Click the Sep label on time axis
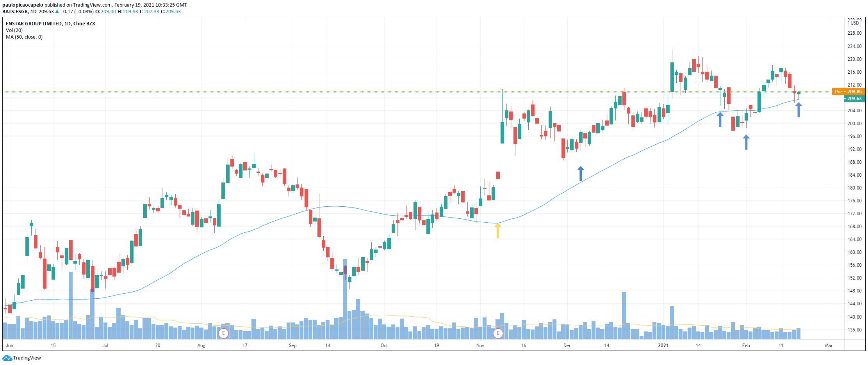The width and height of the screenshot is (868, 365). [292, 346]
